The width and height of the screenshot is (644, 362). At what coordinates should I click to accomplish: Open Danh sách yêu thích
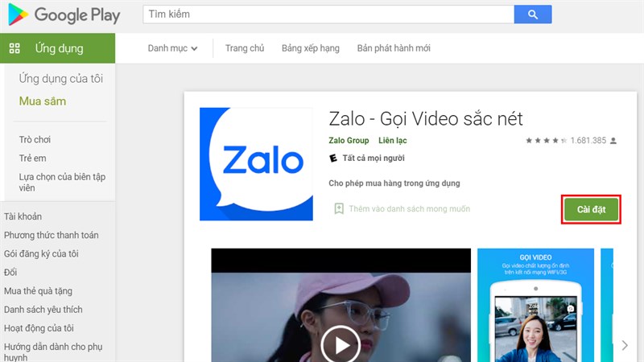(43, 310)
